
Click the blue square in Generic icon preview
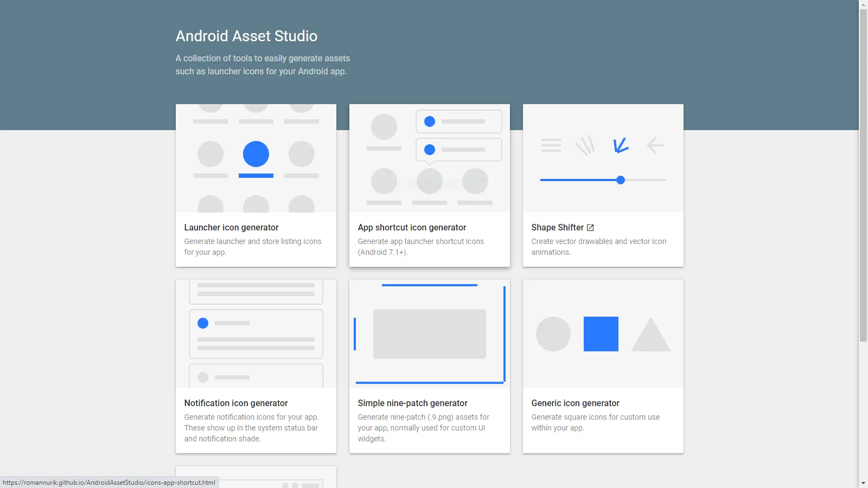(x=601, y=333)
